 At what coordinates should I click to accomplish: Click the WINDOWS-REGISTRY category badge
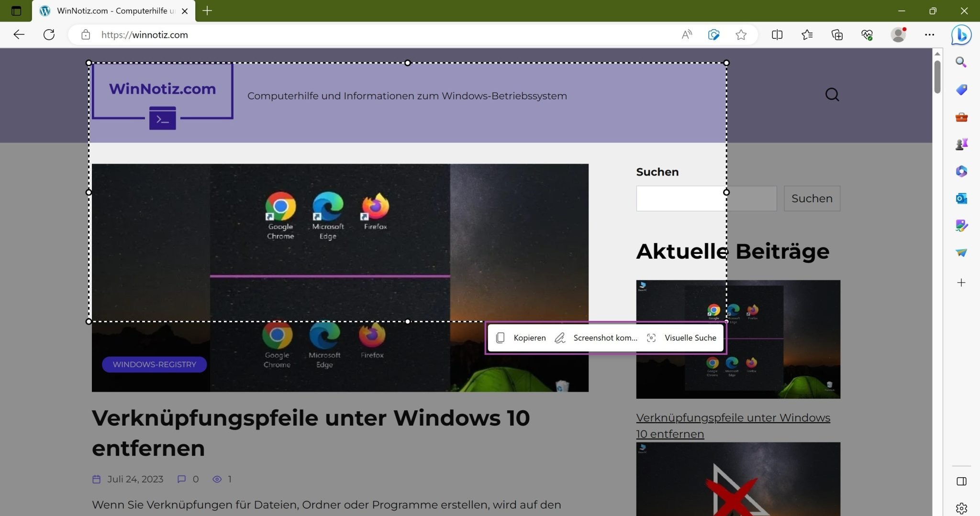154,364
